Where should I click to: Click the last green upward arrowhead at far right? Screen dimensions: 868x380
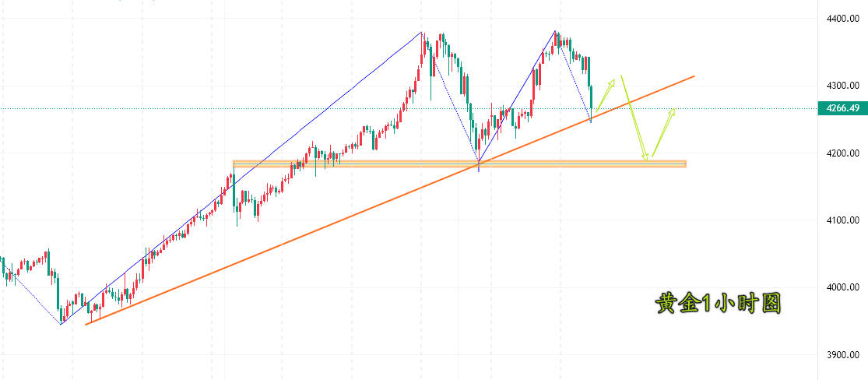(672, 111)
